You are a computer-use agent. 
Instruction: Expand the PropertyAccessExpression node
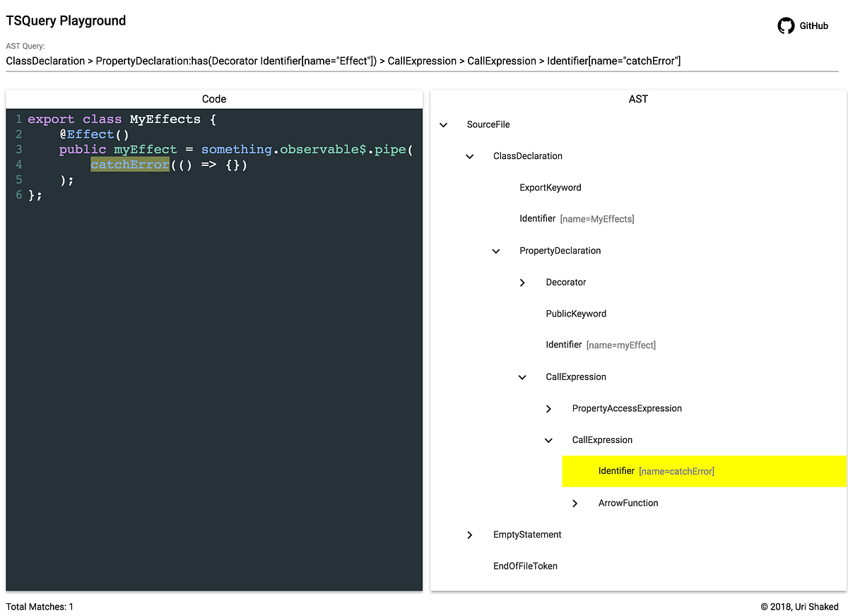click(x=548, y=408)
